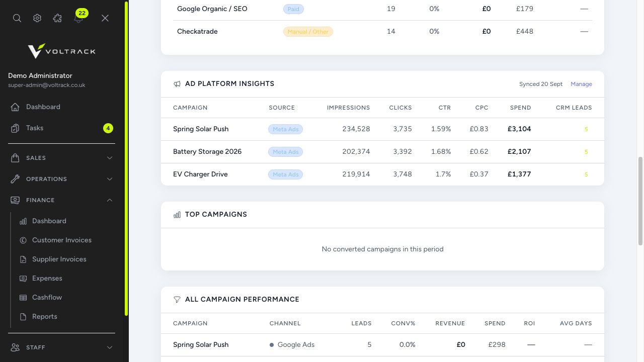Image resolution: width=644 pixels, height=362 pixels.
Task: Click the Avg Days column header
Action: point(576,323)
